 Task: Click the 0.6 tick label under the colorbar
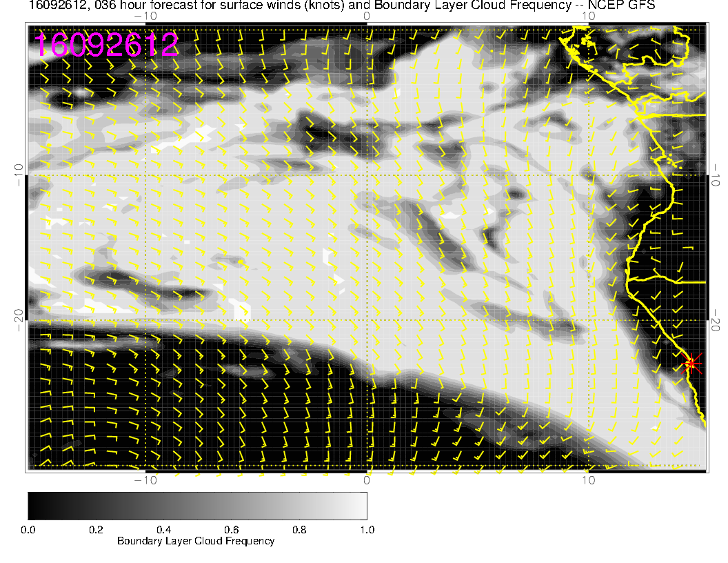tap(231, 530)
